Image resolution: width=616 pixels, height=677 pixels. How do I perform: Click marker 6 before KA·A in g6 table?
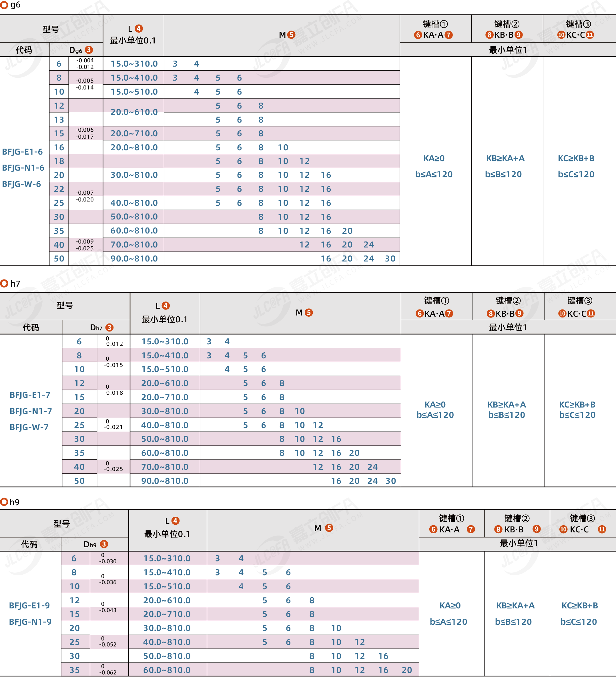pyautogui.click(x=418, y=35)
